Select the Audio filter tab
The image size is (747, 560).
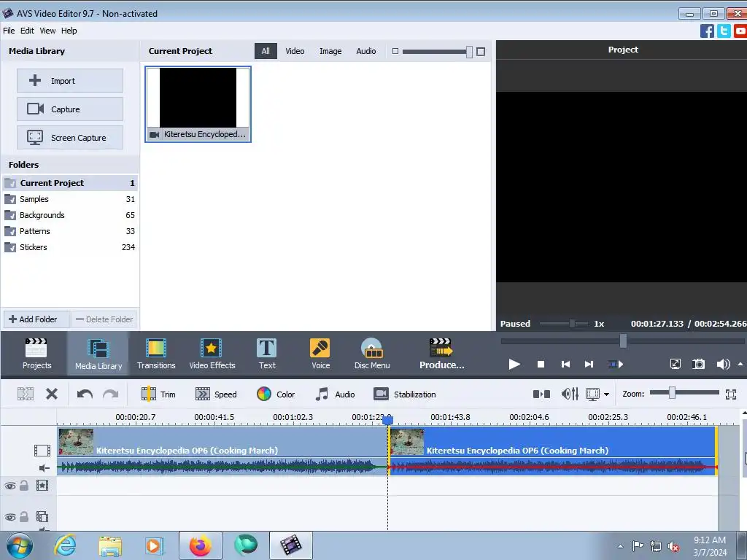(x=366, y=51)
